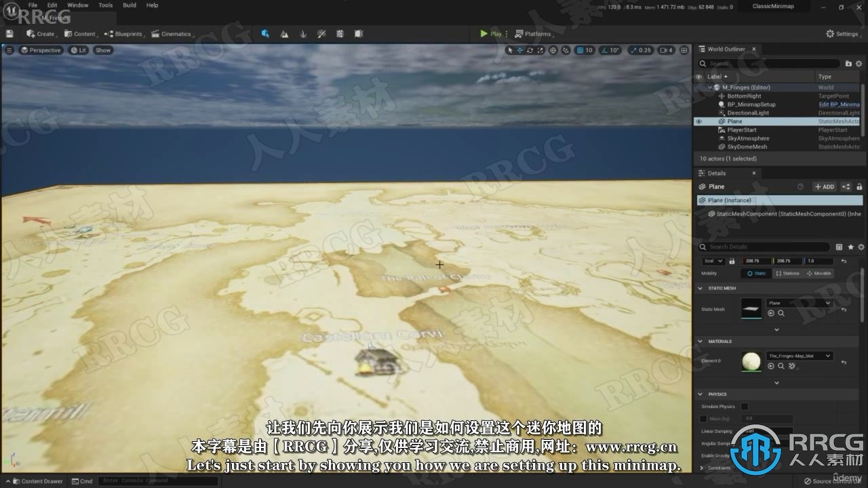Open the File menu
This screenshot has width=868, height=488.
point(33,5)
